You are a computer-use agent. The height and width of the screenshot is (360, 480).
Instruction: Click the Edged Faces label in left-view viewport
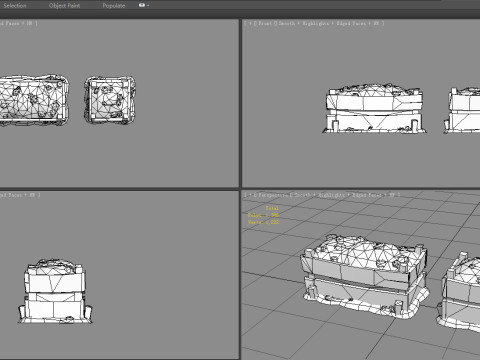click(11, 195)
